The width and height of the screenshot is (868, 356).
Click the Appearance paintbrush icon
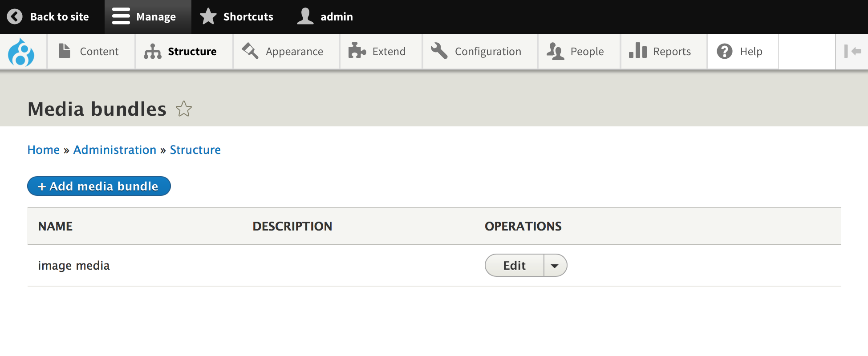tap(250, 51)
